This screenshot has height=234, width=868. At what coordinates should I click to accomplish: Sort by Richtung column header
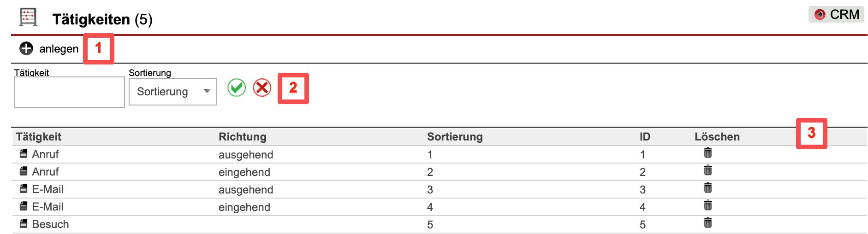click(243, 137)
